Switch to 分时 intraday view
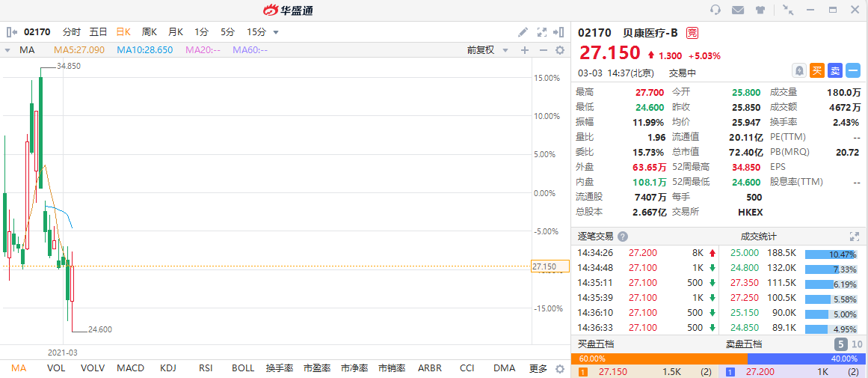The width and height of the screenshot is (868, 378). 72,32
